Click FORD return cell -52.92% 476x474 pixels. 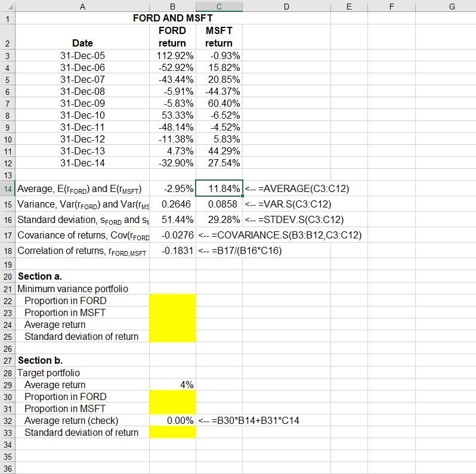coord(172,67)
